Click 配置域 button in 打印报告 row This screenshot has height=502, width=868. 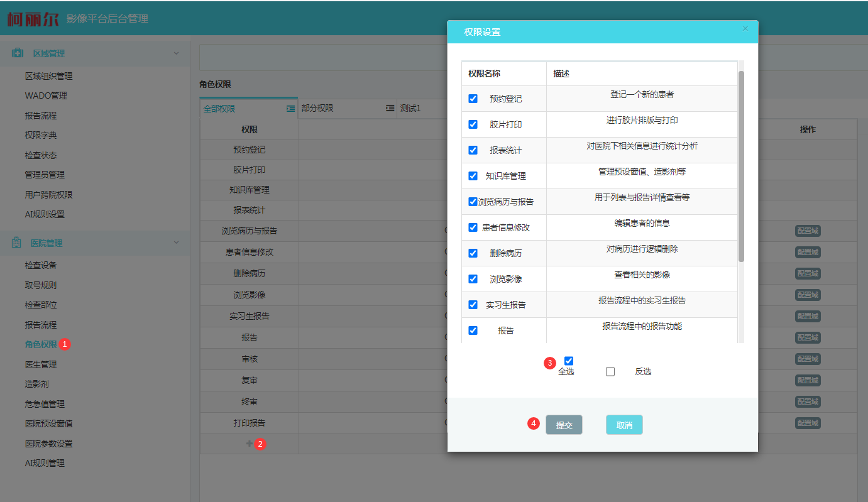(808, 423)
